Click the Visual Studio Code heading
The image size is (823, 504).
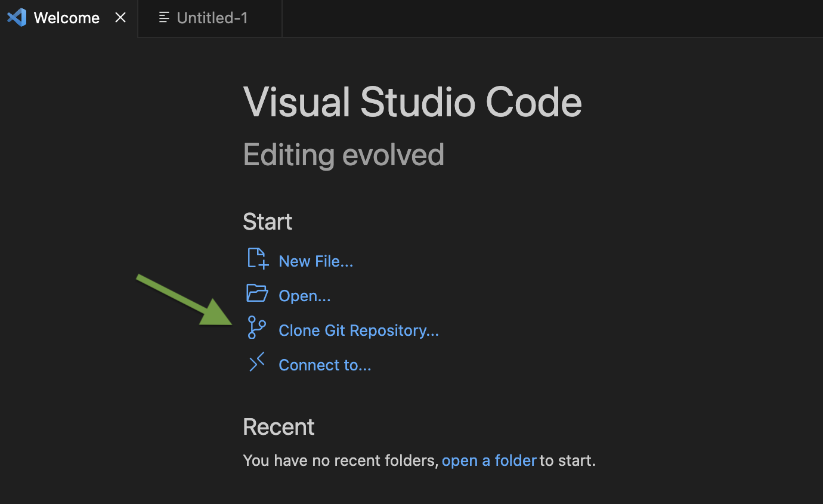[412, 102]
